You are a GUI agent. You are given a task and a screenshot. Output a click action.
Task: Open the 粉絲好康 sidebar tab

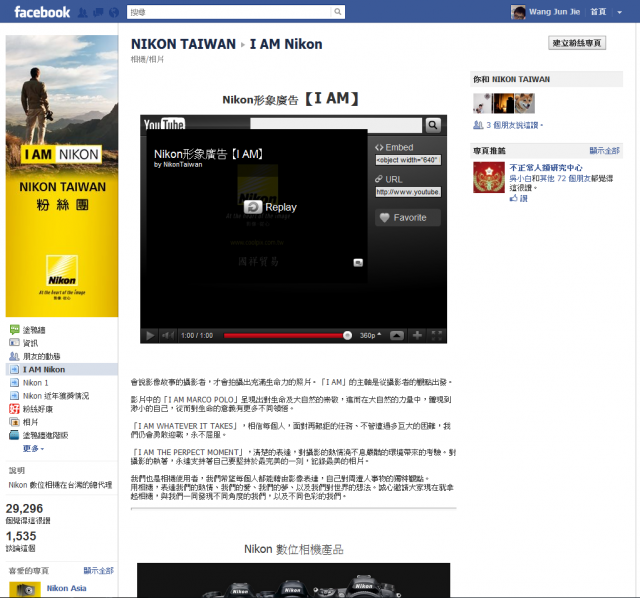pyautogui.click(x=38, y=409)
